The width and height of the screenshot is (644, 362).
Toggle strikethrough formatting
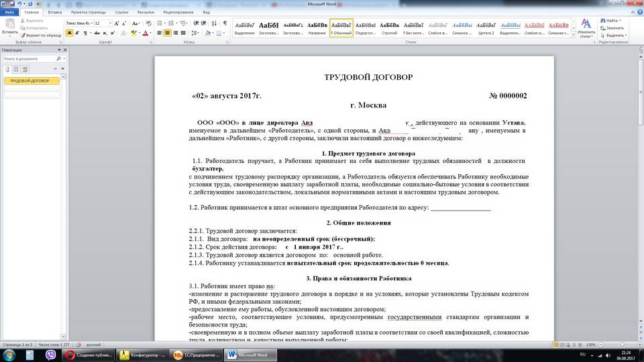click(x=97, y=34)
